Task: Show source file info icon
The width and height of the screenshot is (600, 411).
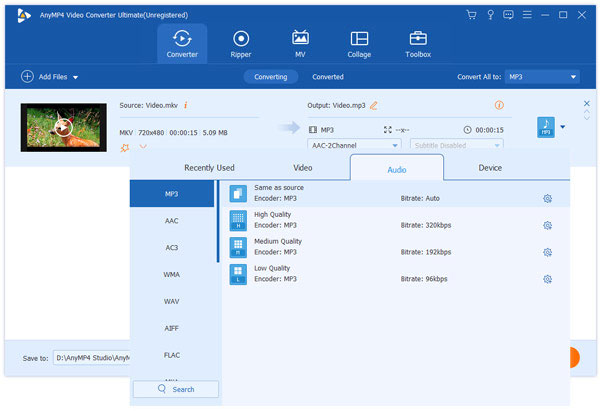Action: [x=186, y=105]
